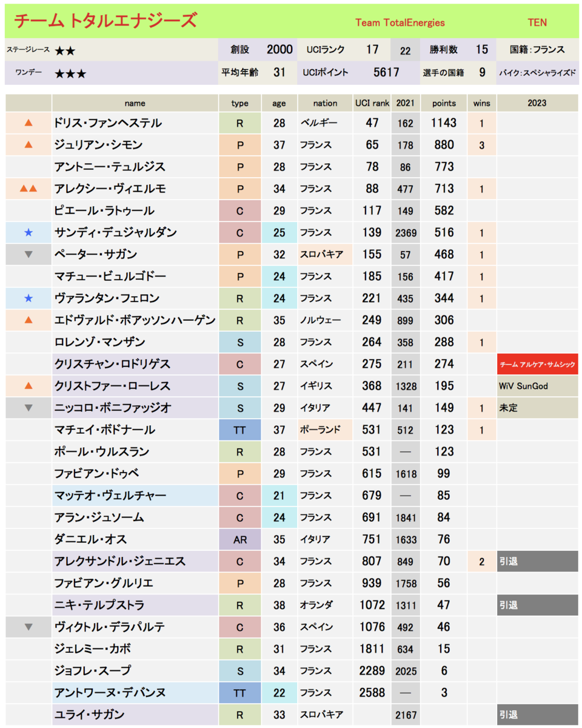Click the gray down triangle beside ニッコロ・ボニファッジオ

(x=28, y=408)
